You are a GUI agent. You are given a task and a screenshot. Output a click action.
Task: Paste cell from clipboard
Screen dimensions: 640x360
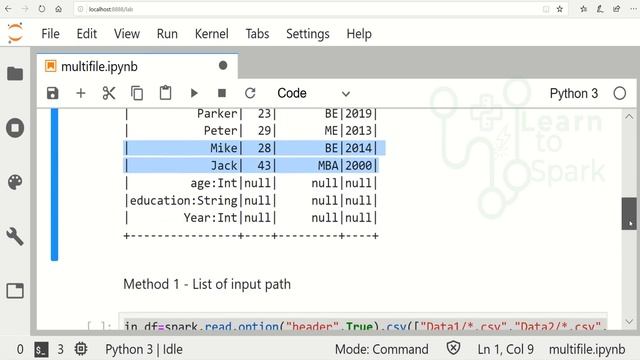[x=165, y=93]
